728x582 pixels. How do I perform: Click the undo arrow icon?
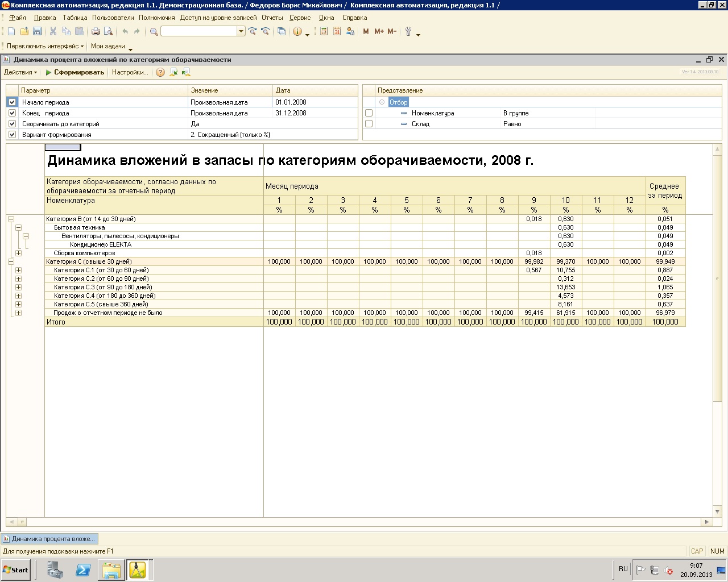(125, 32)
